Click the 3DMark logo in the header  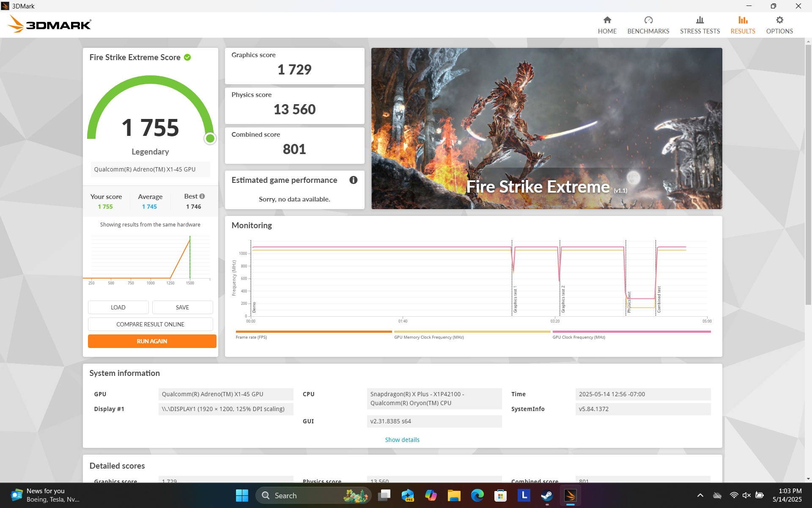pyautogui.click(x=49, y=25)
